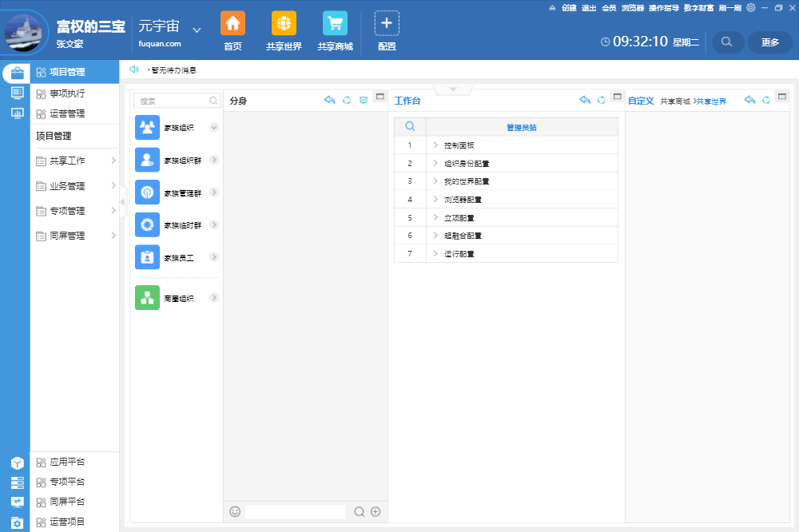Screen dimensions: 799x532
Task: Toggle the header collapse arrow above 工作台
Action: (x=454, y=88)
